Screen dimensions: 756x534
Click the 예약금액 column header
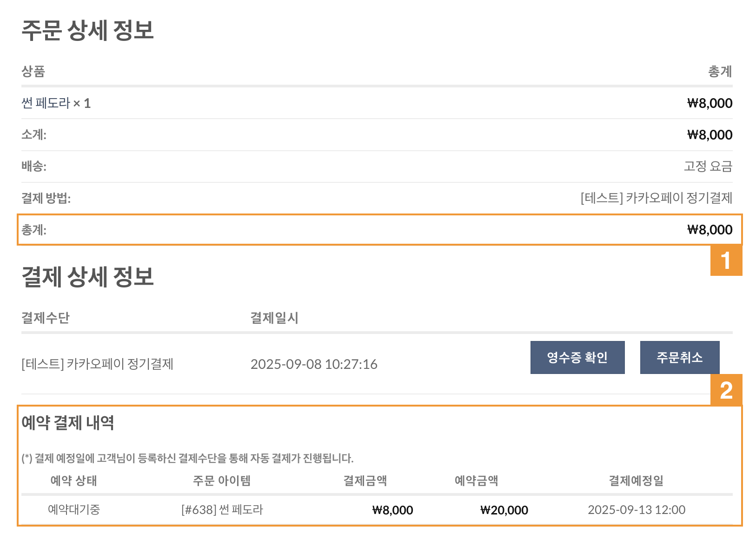476,481
